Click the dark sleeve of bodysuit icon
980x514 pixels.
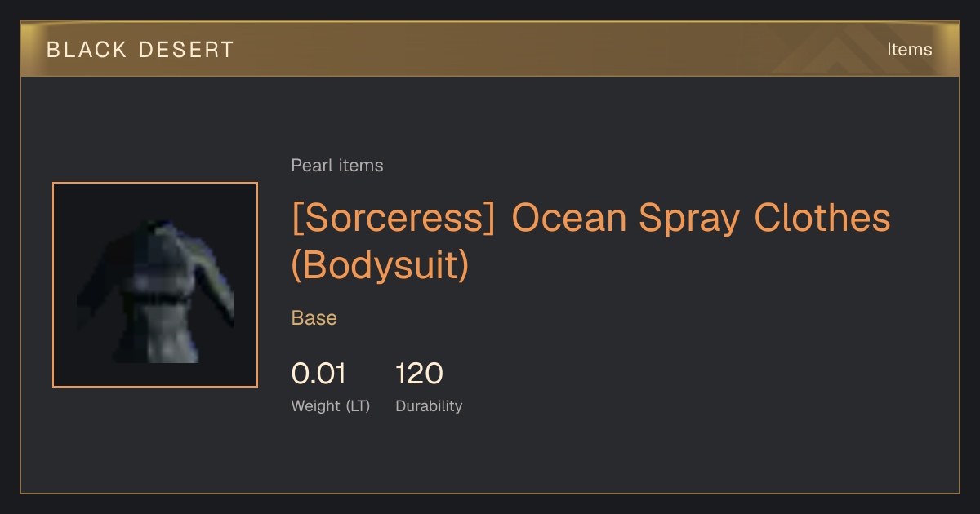click(94, 286)
